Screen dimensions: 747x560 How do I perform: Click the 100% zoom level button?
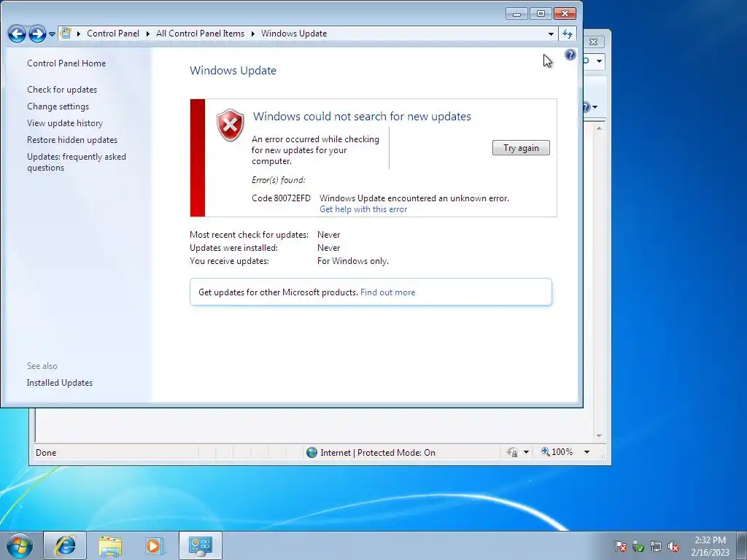click(x=557, y=452)
